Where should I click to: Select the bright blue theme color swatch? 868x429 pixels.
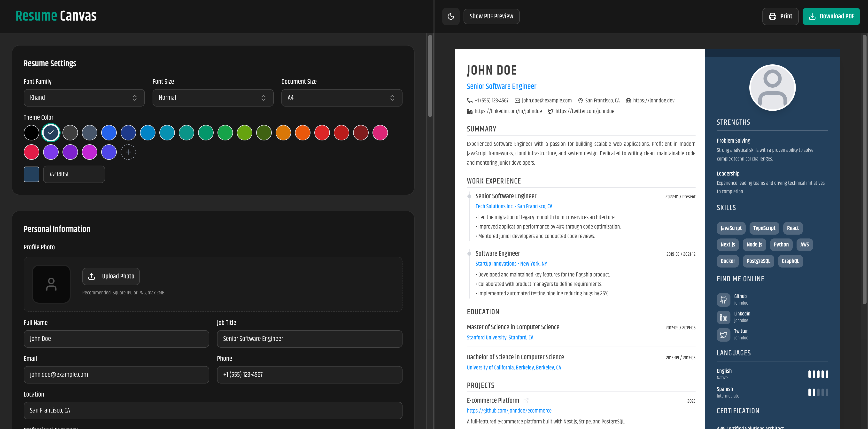point(109,133)
